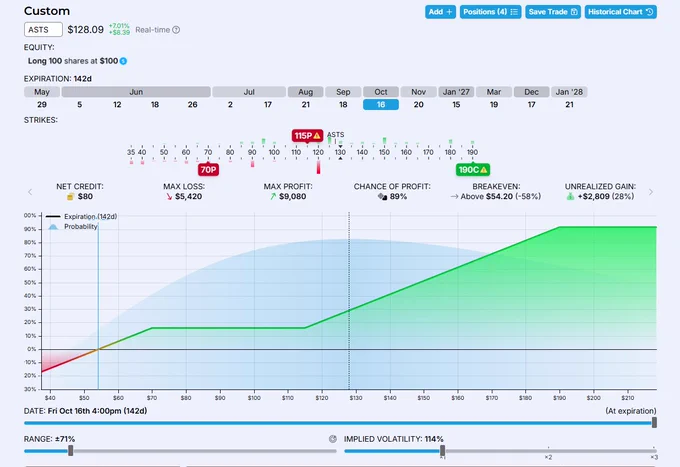Select the Sep 18 expiration date
This screenshot has width=680, height=467.
(343, 105)
